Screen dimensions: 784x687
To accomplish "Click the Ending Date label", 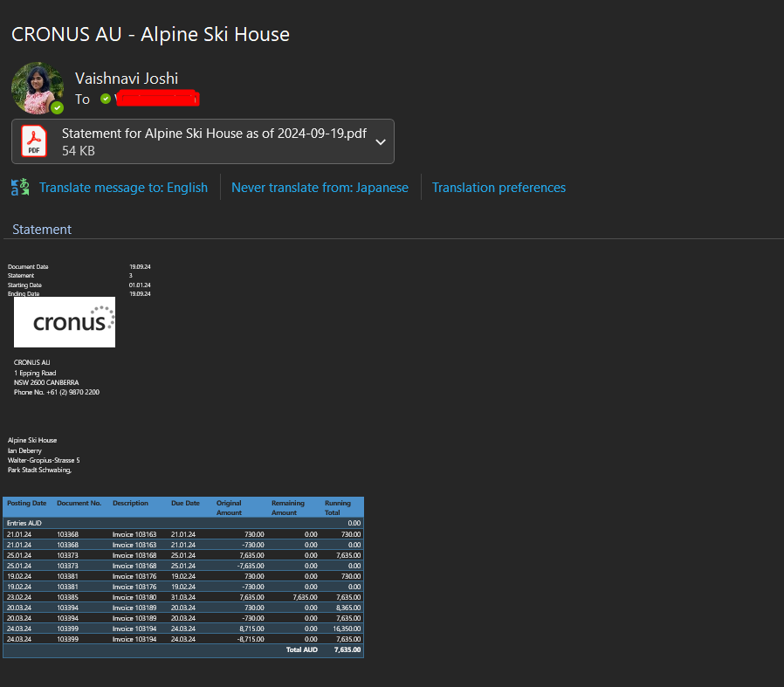I will point(24,294).
